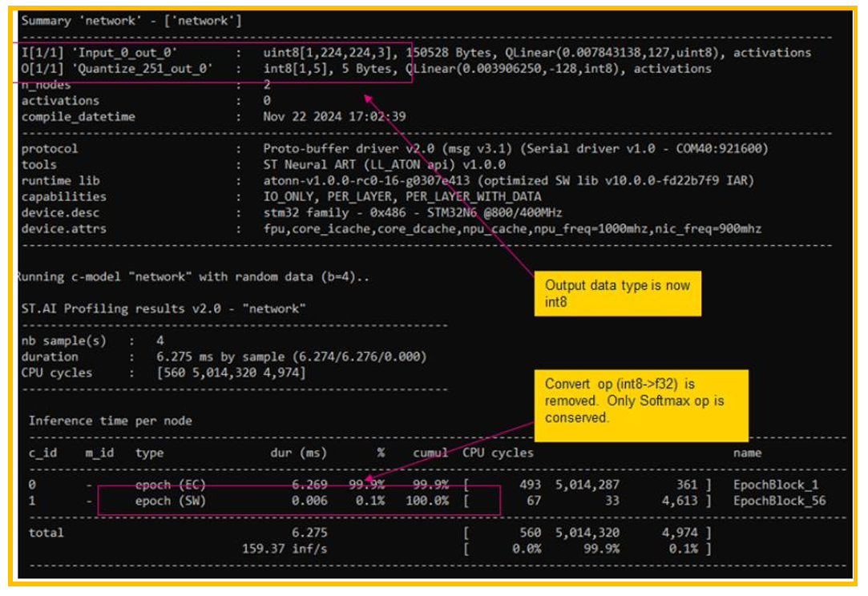Click the runtime lib label
This screenshot has width=868, height=596.
click(60, 181)
